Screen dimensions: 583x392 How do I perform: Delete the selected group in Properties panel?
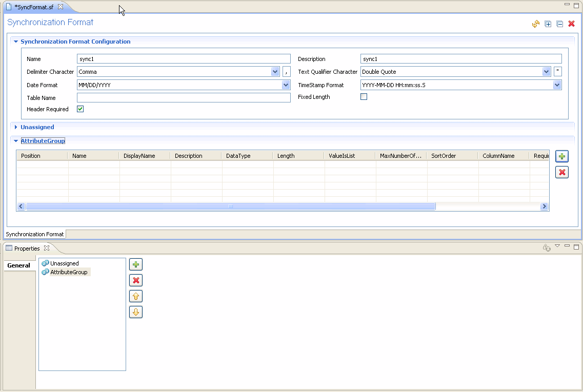136,280
